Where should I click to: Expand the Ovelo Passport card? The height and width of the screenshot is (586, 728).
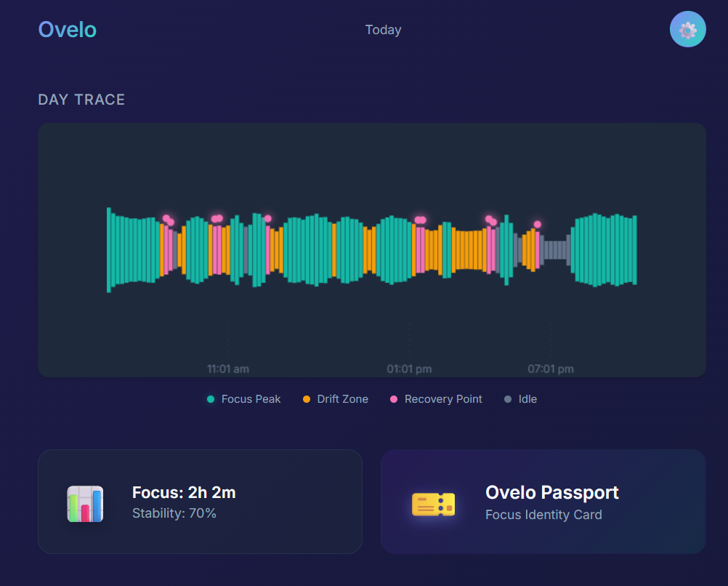pyautogui.click(x=543, y=502)
